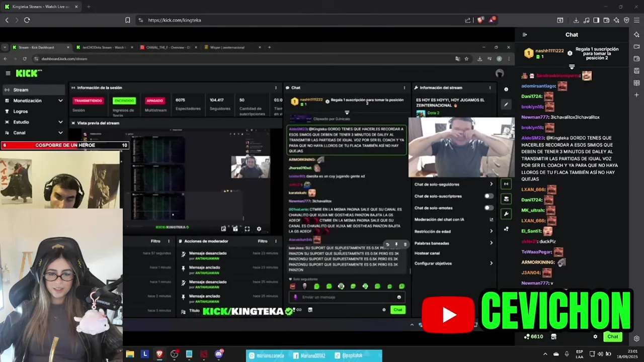Click the green Chat send button
Image resolution: width=644 pixels, height=362 pixels.
coord(612,337)
